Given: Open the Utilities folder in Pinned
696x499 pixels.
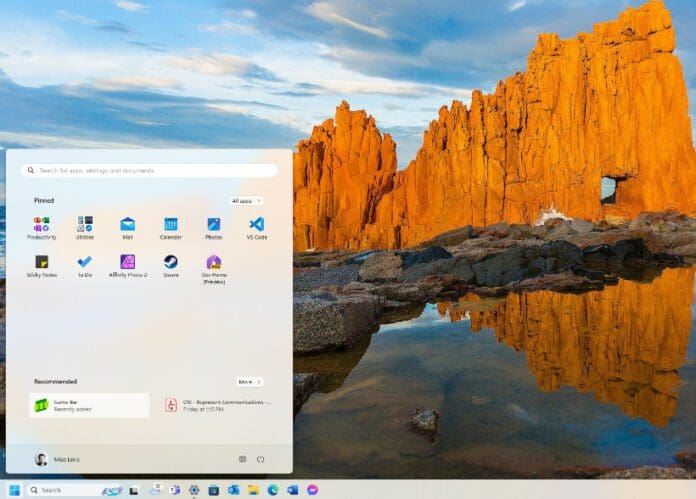Looking at the screenshot, I should pyautogui.click(x=85, y=226).
